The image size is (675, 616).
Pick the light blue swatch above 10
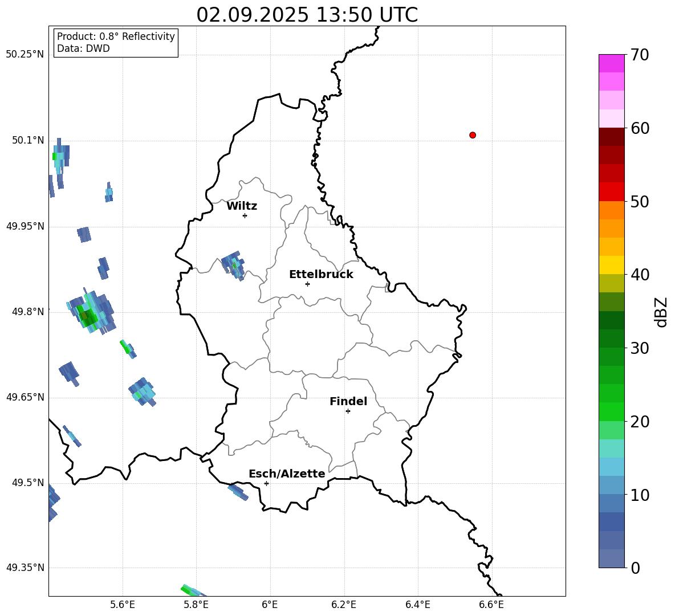[x=611, y=486]
